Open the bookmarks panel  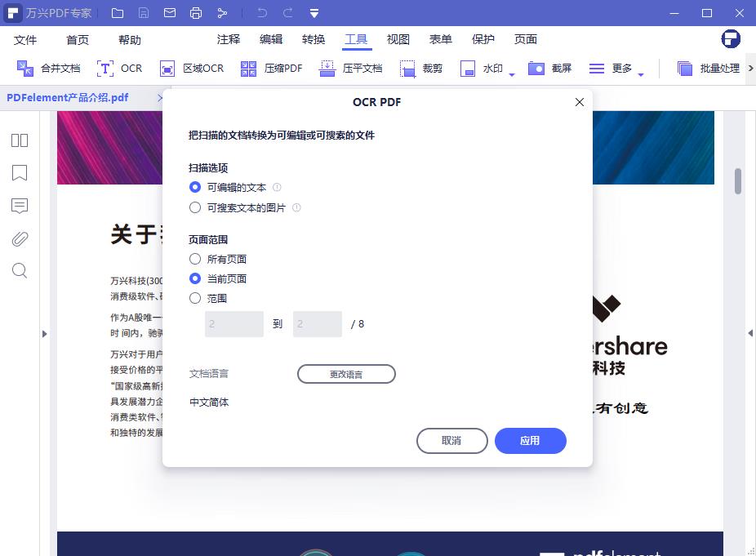[x=19, y=172]
